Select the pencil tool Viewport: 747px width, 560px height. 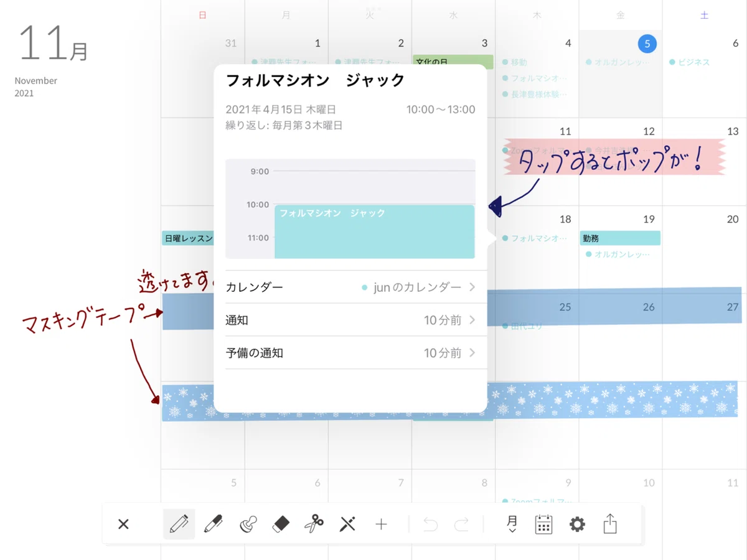click(x=179, y=524)
